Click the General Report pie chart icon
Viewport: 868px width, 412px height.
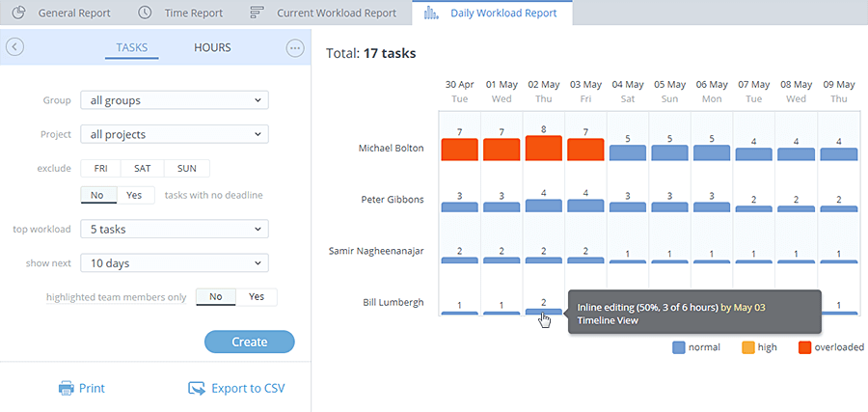pyautogui.click(x=18, y=13)
